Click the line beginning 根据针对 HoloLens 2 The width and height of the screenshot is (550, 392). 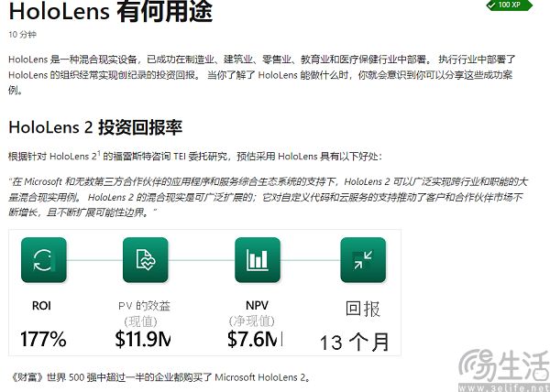tap(195, 156)
